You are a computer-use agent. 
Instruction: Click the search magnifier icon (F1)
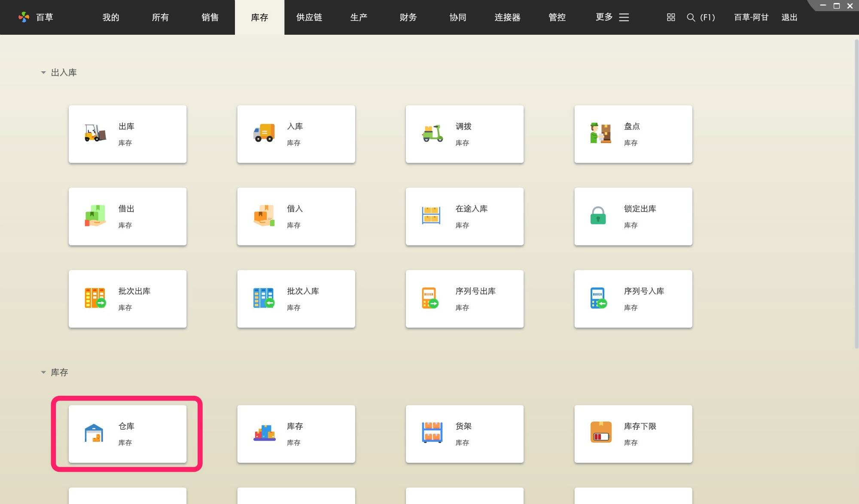[x=691, y=17]
